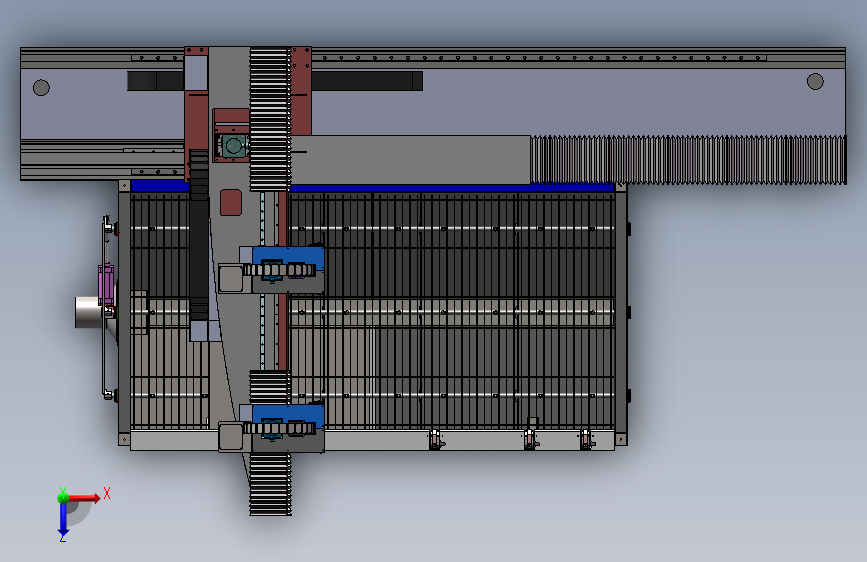Select the small red square plate on the gantry
Screen dimensions: 867x562
click(231, 202)
